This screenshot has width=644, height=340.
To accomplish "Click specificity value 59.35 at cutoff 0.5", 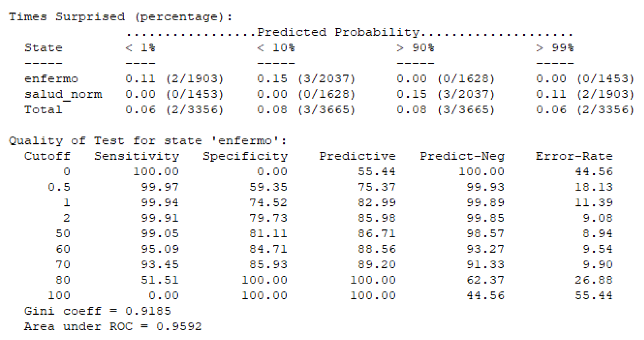I will 268,187.
